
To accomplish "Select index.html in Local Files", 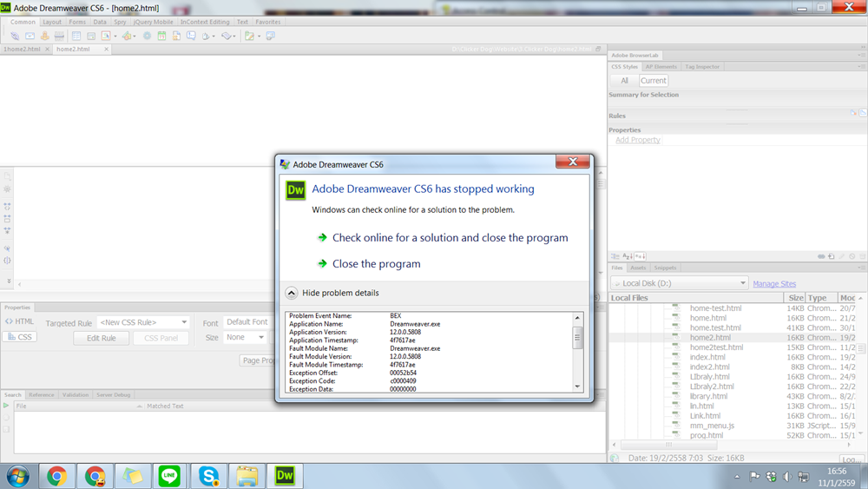I will pyautogui.click(x=707, y=357).
